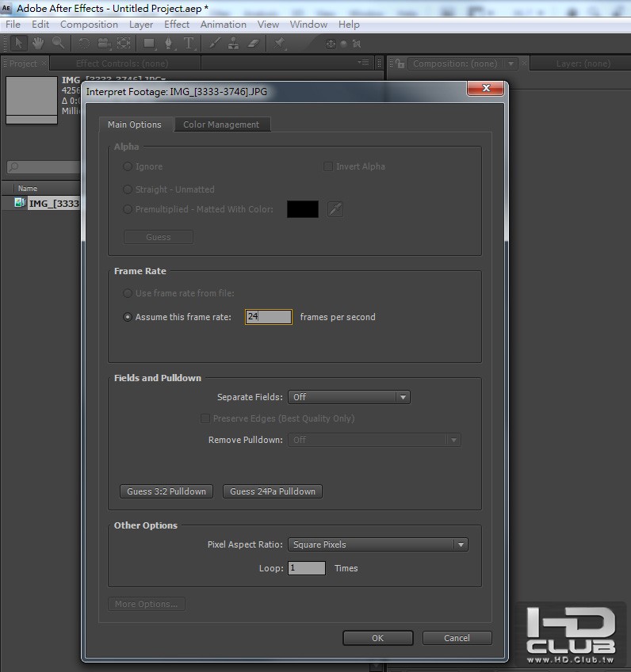Open the Composition menu
The width and height of the screenshot is (631, 672).
pyautogui.click(x=89, y=25)
